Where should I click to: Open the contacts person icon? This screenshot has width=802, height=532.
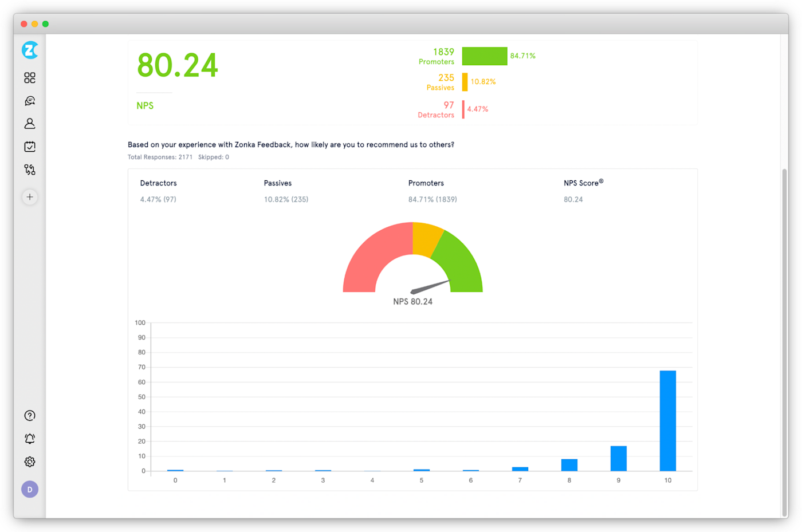(30, 124)
